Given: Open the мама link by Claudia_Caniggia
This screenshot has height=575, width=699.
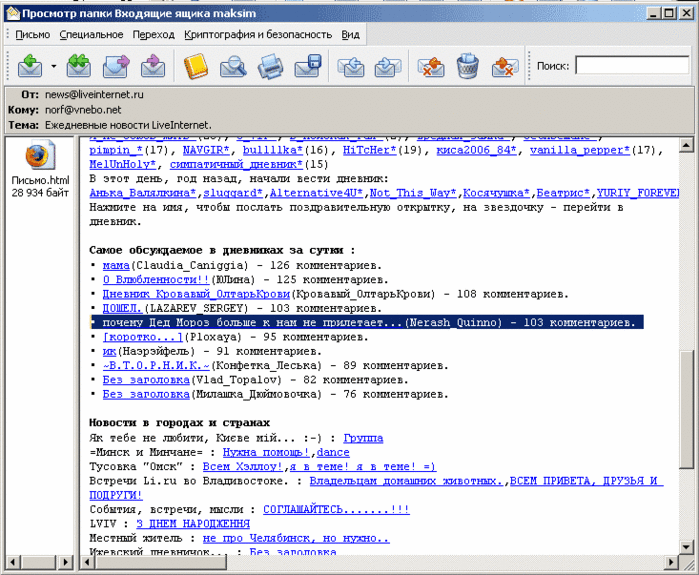Looking at the screenshot, I should tap(116, 266).
